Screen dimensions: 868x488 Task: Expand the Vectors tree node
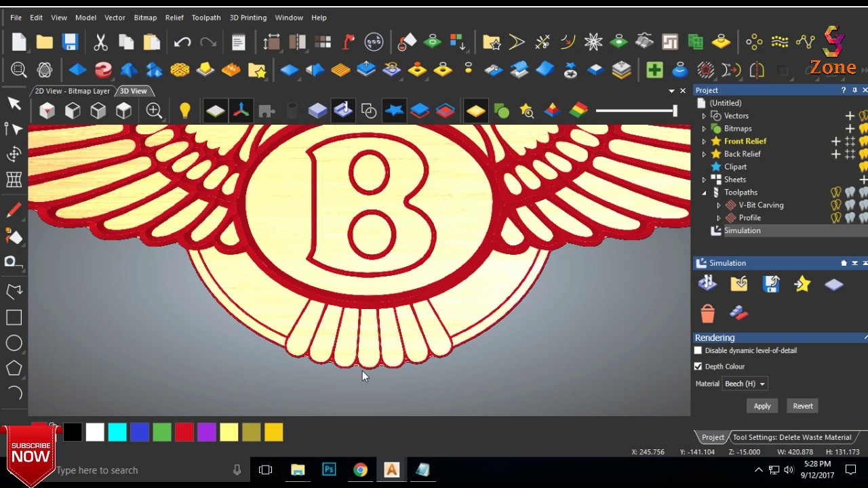(704, 116)
